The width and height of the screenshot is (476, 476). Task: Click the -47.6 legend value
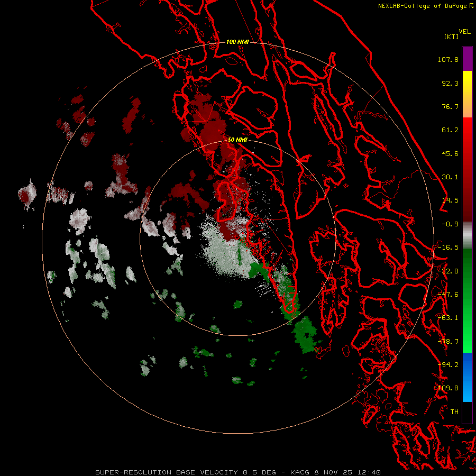(448, 295)
